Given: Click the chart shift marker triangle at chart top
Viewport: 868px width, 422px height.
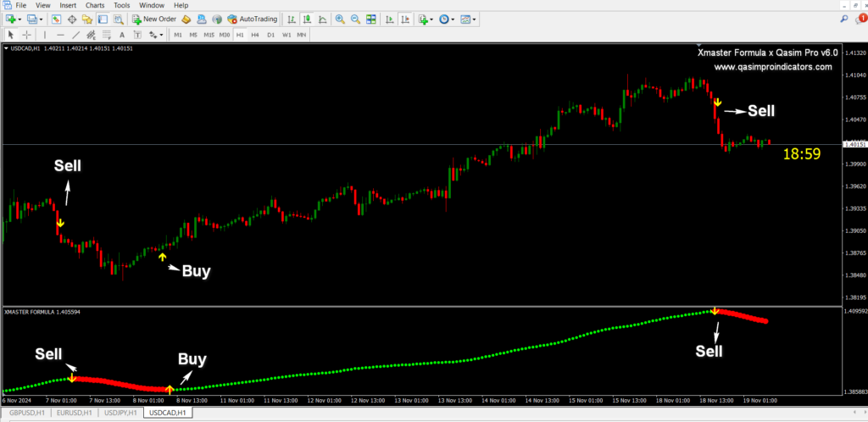Looking at the screenshot, I should pos(699,45).
